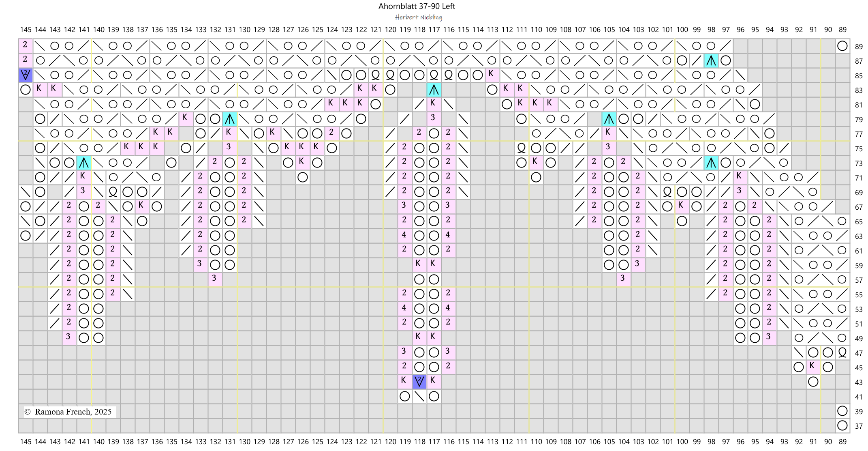The image size is (868, 451).
Task: Select the yarn-over circle in row 39
Action: 842,411
